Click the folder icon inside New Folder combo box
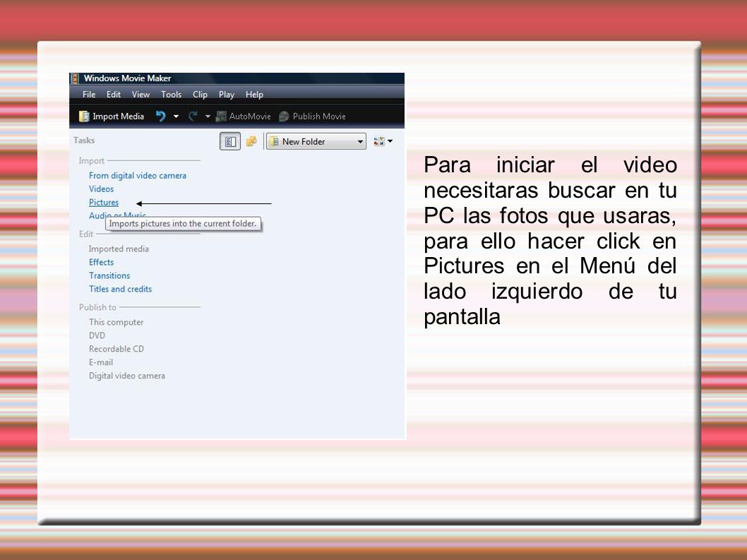The image size is (747, 560). coord(274,141)
